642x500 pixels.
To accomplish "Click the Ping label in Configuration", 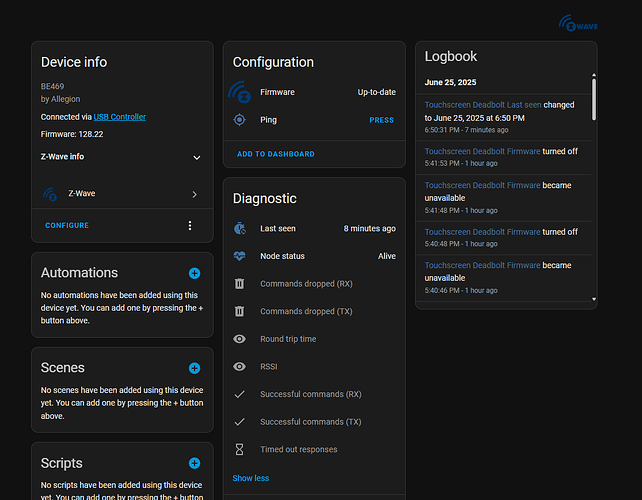I will coord(268,120).
